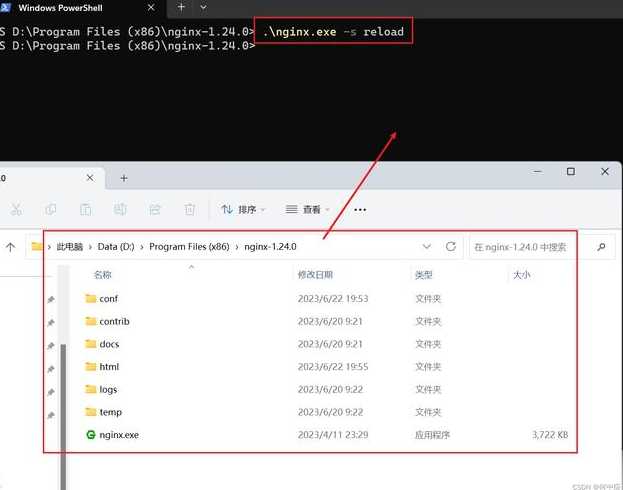The width and height of the screenshot is (623, 490).
Task: Select the nginx.exe file
Action: click(119, 435)
